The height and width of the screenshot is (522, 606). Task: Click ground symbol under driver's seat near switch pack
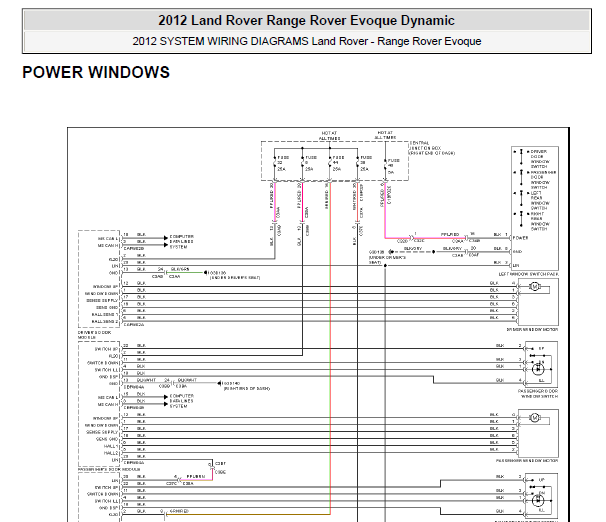[391, 252]
